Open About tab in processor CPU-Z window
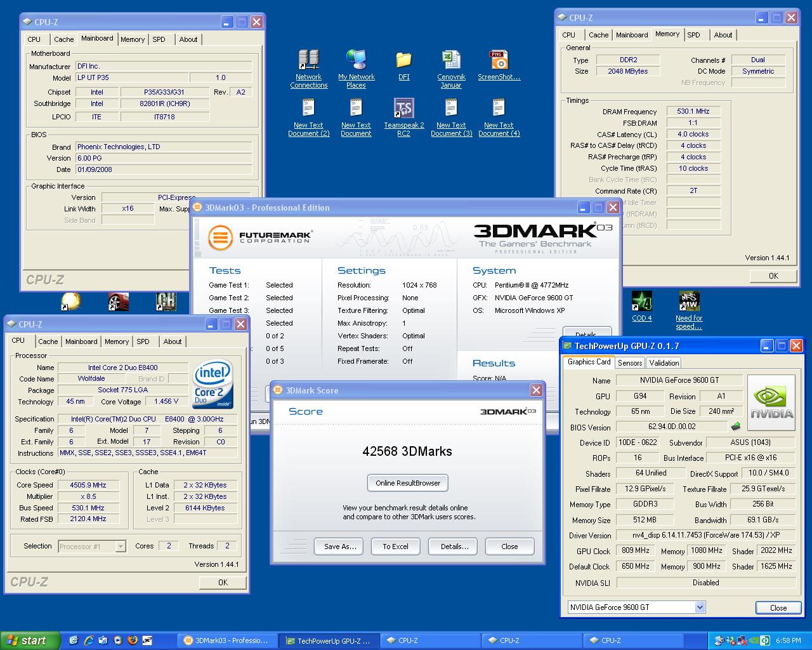Screen dimensions: 812x650 pyautogui.click(x=173, y=342)
